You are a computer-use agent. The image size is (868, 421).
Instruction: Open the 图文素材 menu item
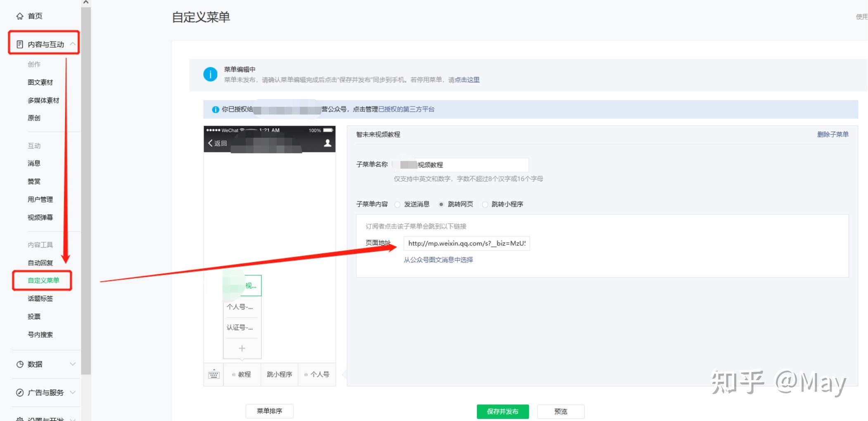[40, 82]
